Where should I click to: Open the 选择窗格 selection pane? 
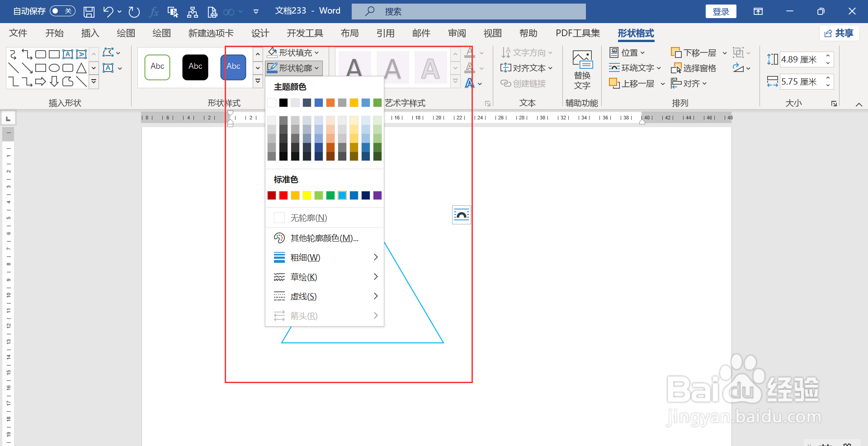click(x=693, y=68)
